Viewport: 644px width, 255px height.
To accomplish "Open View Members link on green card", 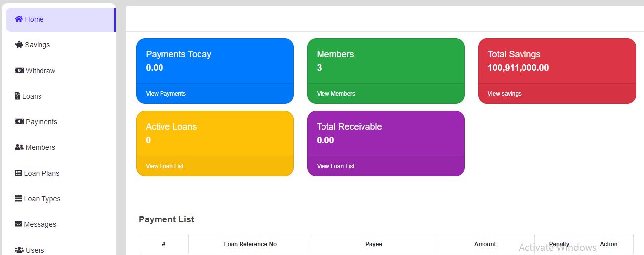I will [x=336, y=94].
